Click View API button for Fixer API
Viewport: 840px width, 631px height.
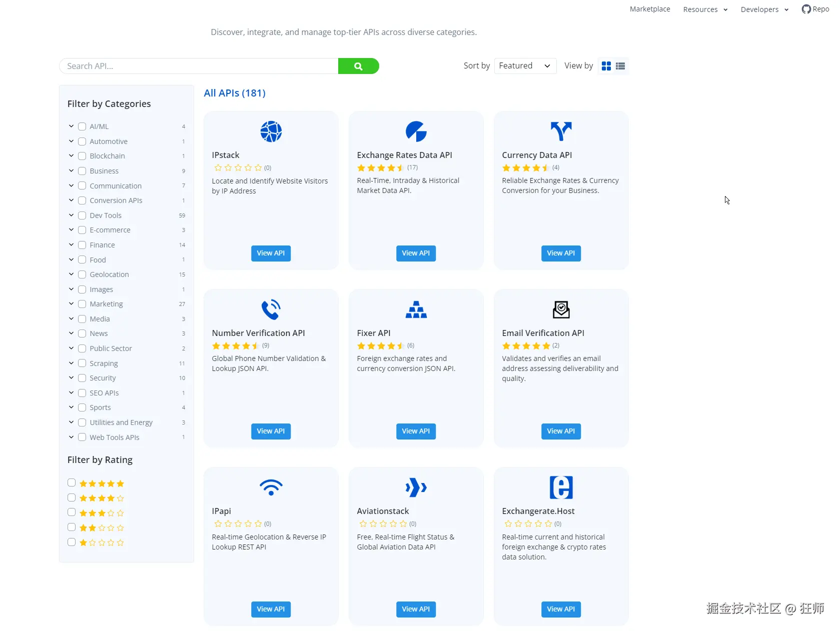click(x=416, y=431)
